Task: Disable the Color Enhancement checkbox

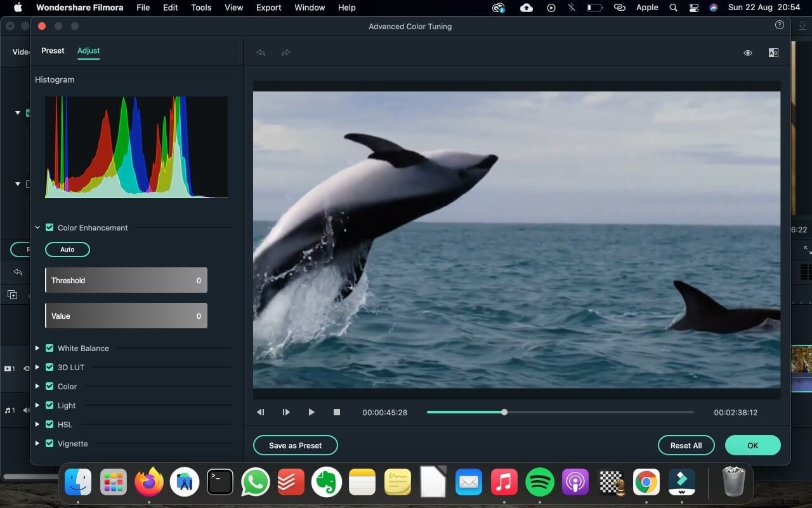Action: pyautogui.click(x=49, y=227)
